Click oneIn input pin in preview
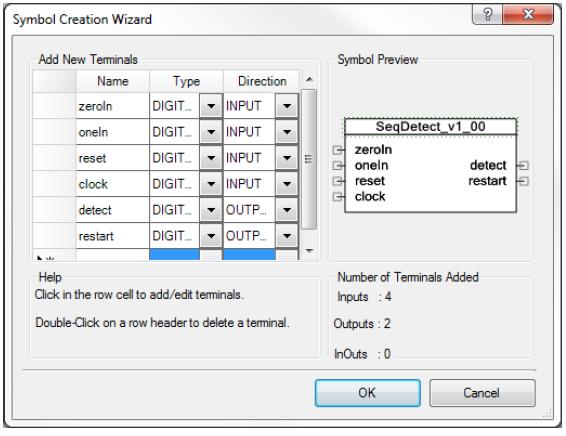The width and height of the screenshot is (566, 436). tap(338, 165)
